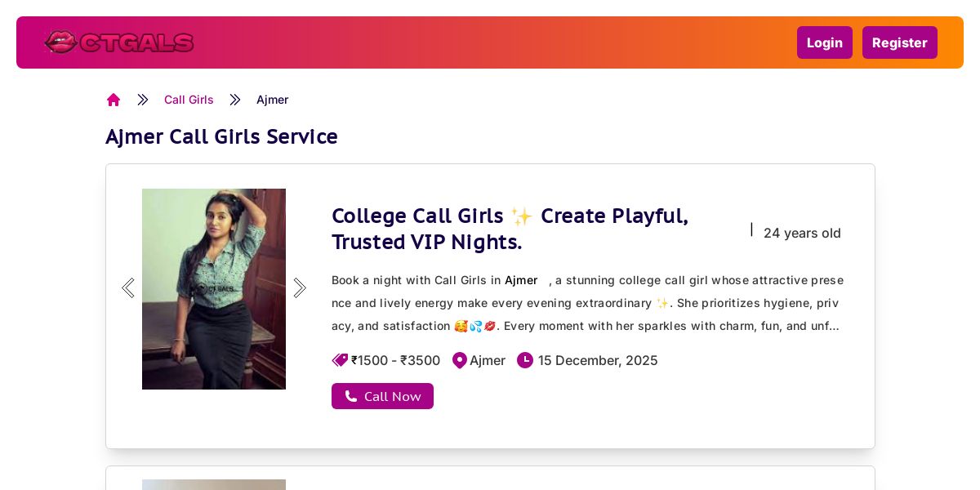Open the College Call Girls listing title
Screen dimensions: 980x490
tap(510, 229)
